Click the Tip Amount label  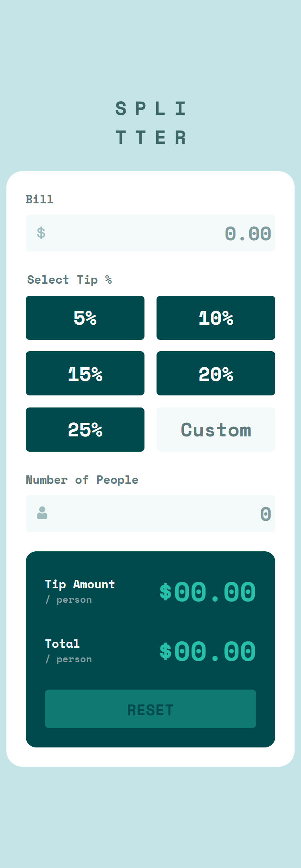[79, 585]
